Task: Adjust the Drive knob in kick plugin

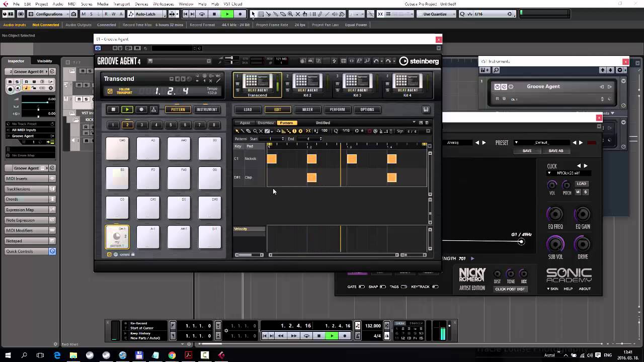Action: pyautogui.click(x=582, y=244)
